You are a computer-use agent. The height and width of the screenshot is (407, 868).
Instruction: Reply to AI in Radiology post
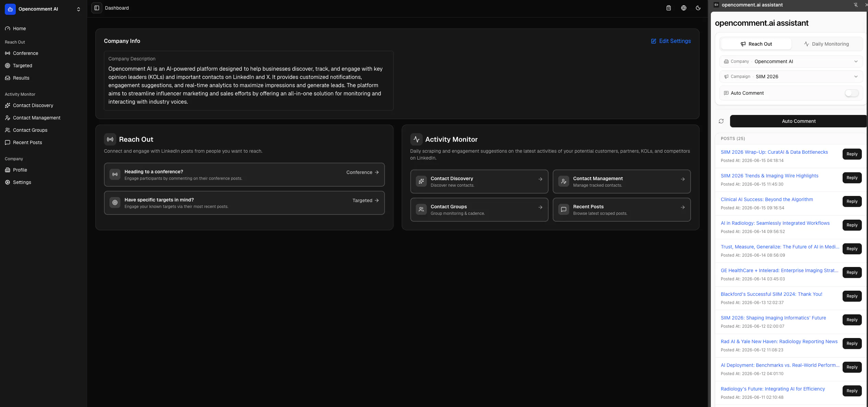pyautogui.click(x=852, y=225)
